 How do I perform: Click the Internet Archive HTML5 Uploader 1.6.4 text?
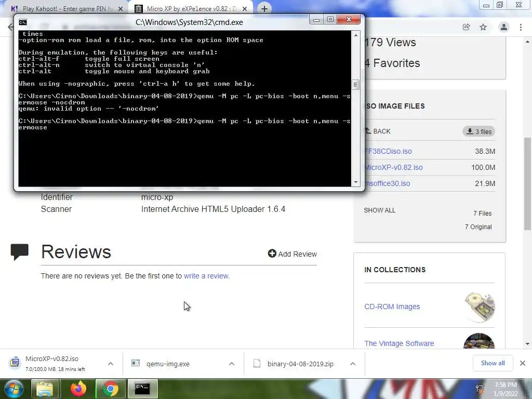tap(213, 209)
